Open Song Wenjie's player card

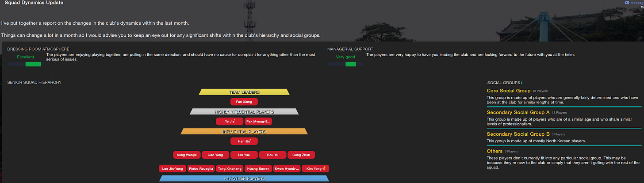[187, 155]
